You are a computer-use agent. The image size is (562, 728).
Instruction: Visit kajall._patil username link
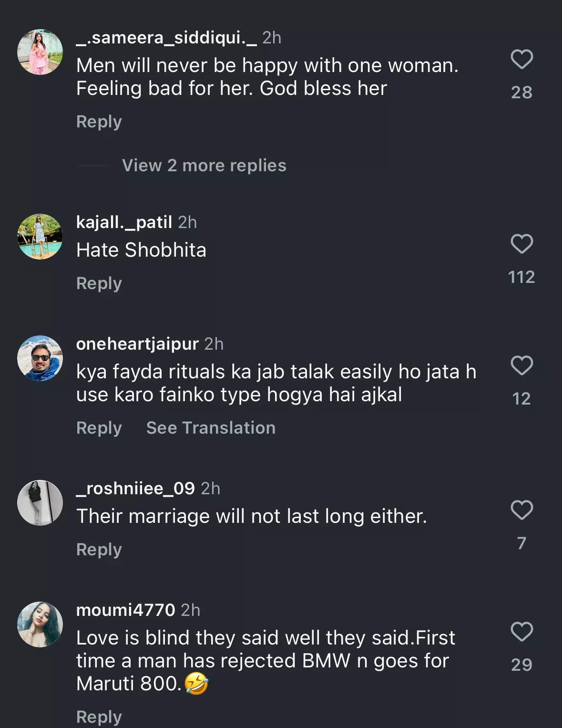(x=124, y=222)
